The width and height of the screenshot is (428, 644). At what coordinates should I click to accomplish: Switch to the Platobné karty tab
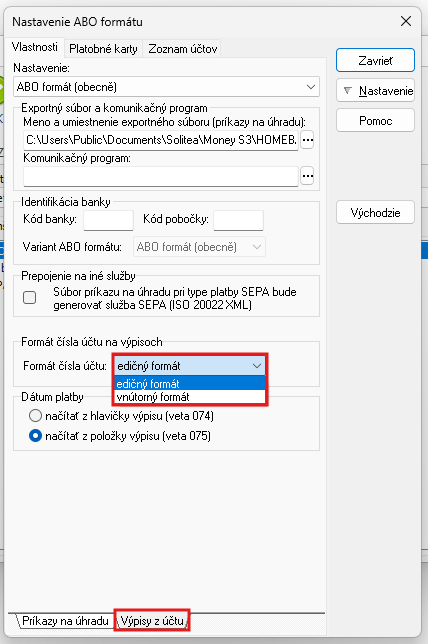click(103, 49)
